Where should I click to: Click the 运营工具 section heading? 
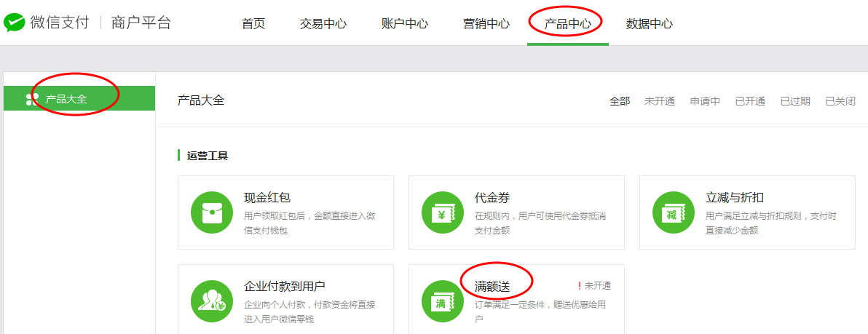click(207, 156)
